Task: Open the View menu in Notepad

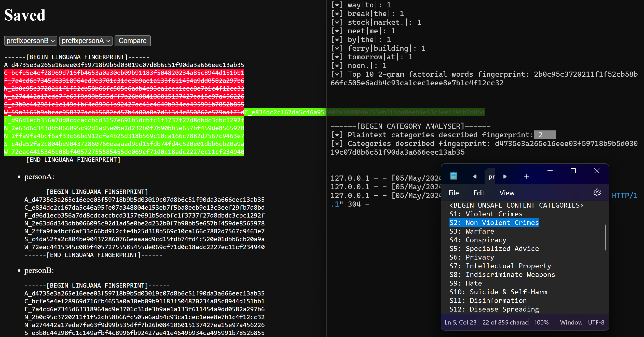Action: coord(507,193)
